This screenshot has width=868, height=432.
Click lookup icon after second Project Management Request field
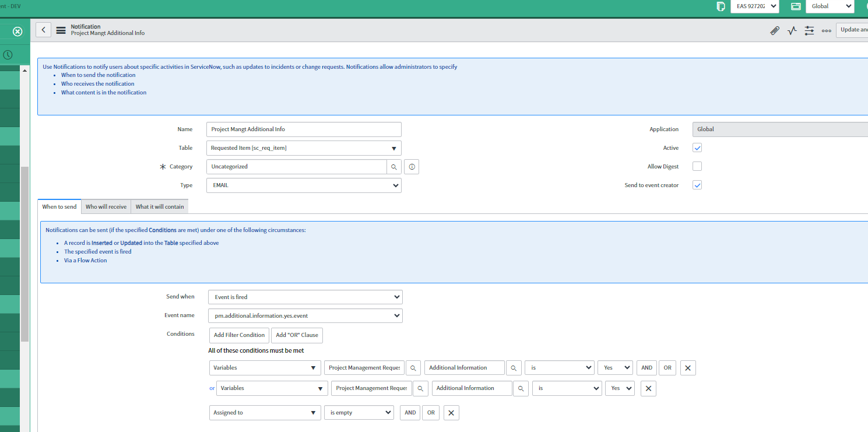[x=421, y=388]
